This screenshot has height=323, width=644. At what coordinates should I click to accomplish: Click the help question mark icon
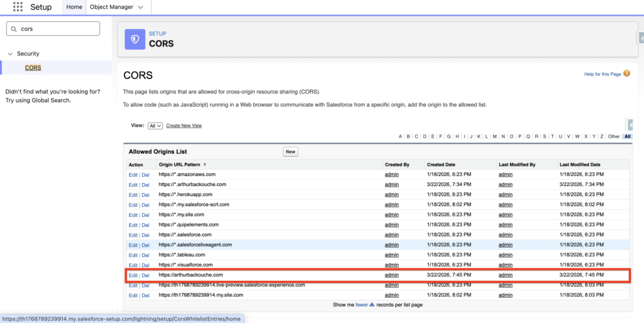pos(626,74)
